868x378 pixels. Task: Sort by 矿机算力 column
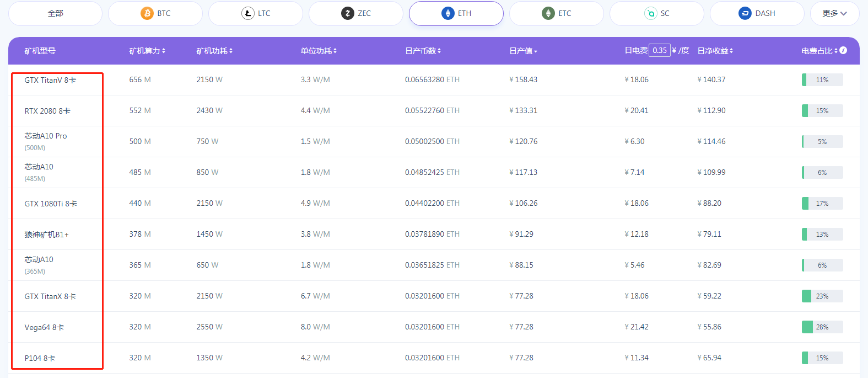click(147, 51)
